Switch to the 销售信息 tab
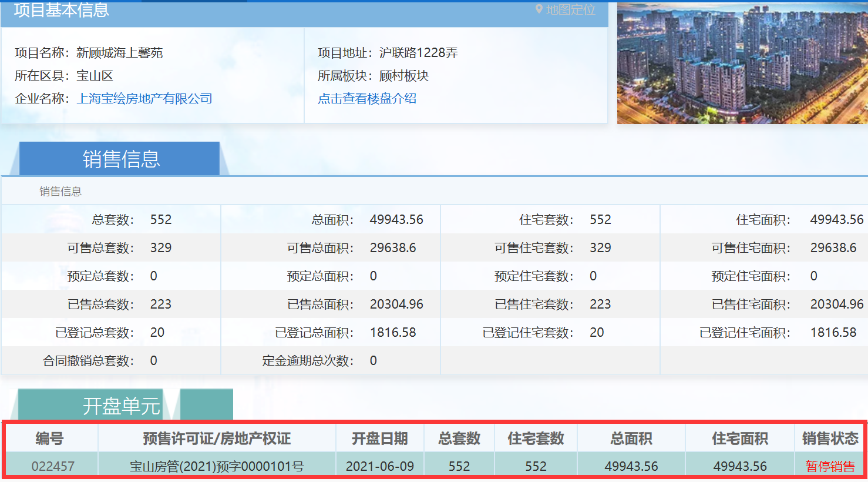The height and width of the screenshot is (482, 868). click(x=120, y=159)
